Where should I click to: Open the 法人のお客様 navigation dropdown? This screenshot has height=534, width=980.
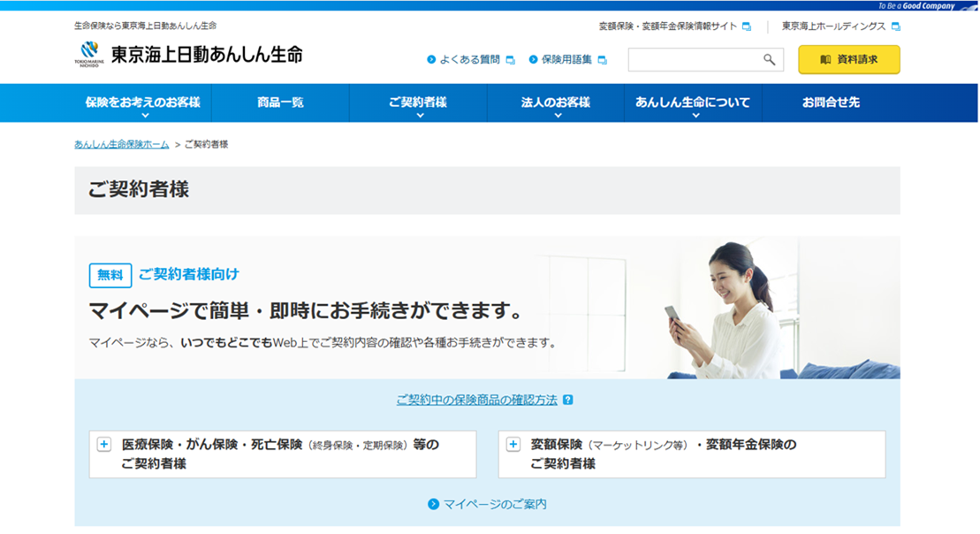pos(556,103)
